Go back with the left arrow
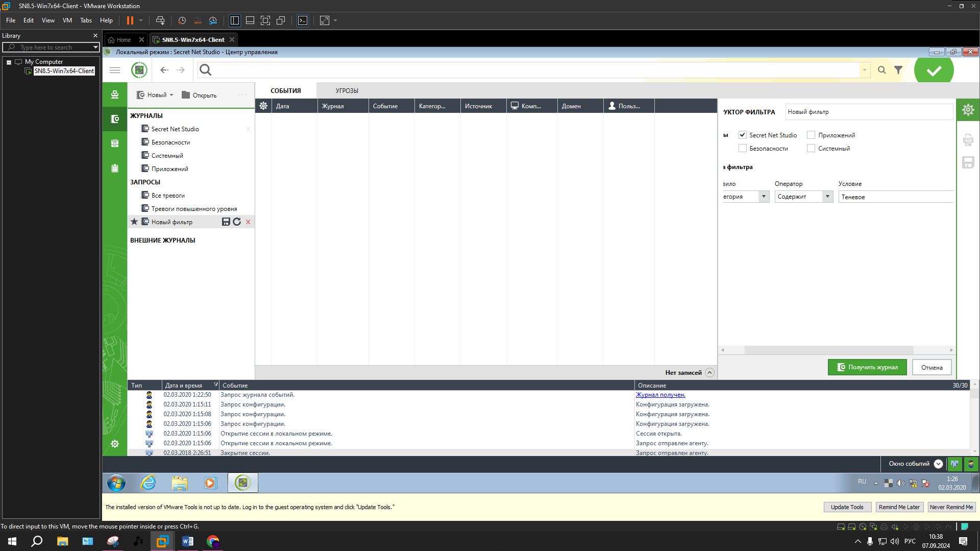Viewport: 980px width, 551px height. coord(164,70)
